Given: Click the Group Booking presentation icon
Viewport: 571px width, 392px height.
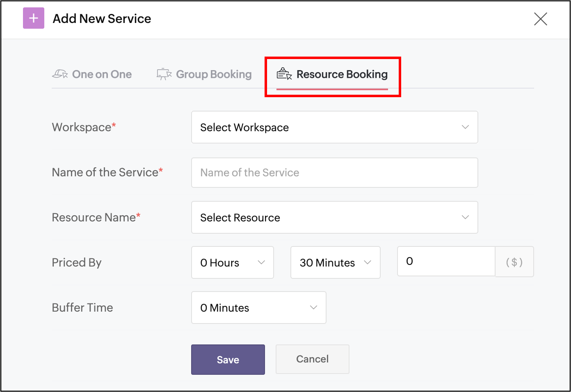Looking at the screenshot, I should 164,74.
